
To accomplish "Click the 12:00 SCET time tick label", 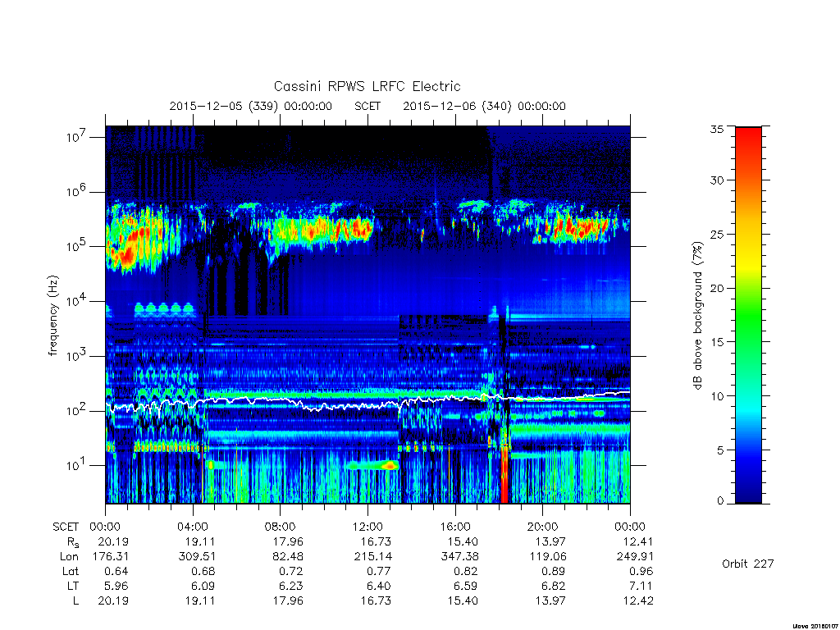I will pos(367,527).
